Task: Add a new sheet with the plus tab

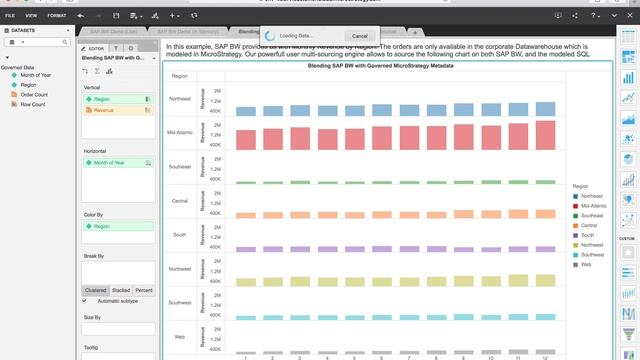Action: tap(415, 32)
